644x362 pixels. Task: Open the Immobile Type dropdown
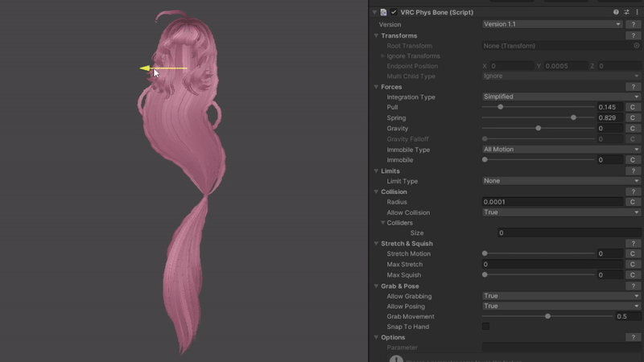coord(561,150)
